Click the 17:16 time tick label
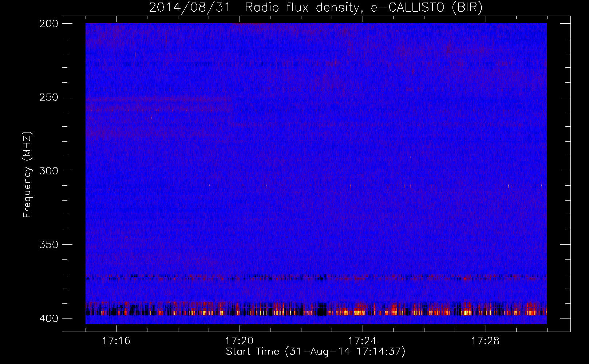This screenshot has width=589, height=364. [116, 341]
